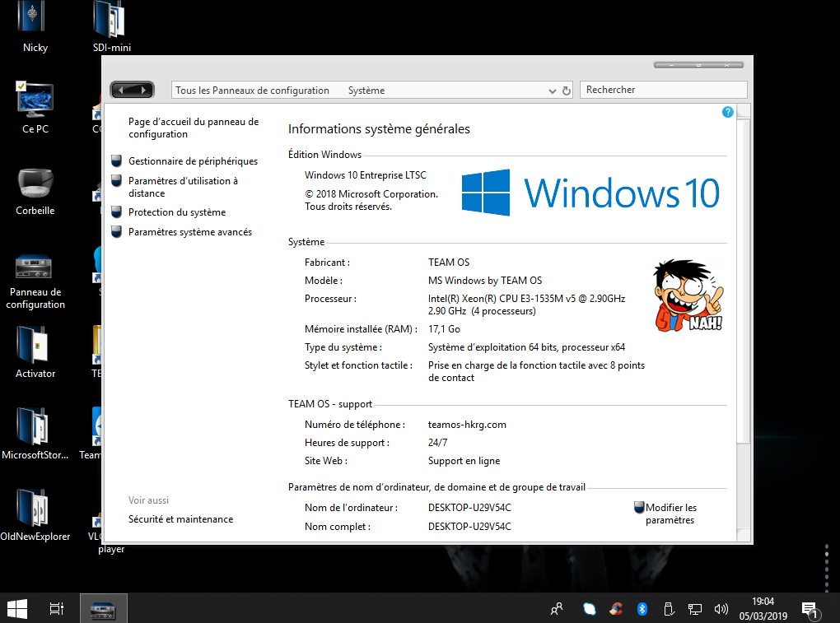Click the light blue blob tray icon
Image resolution: width=840 pixels, height=623 pixels.
tap(590, 608)
